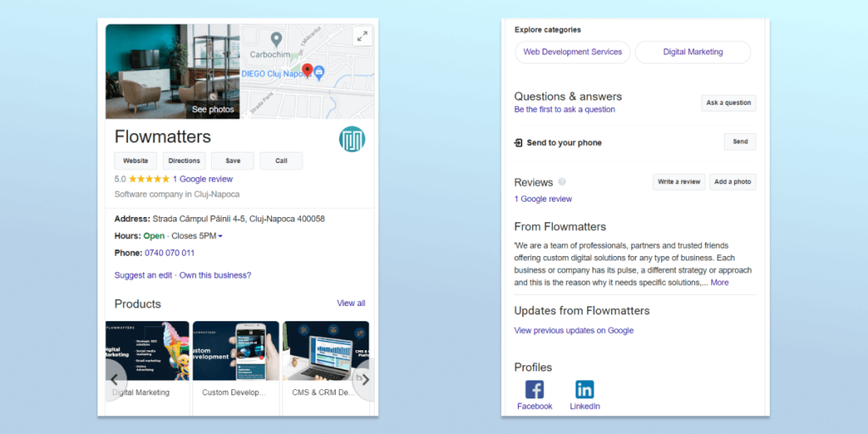Click the Facebook text link
The width and height of the screenshot is (868, 434).
coord(535,406)
